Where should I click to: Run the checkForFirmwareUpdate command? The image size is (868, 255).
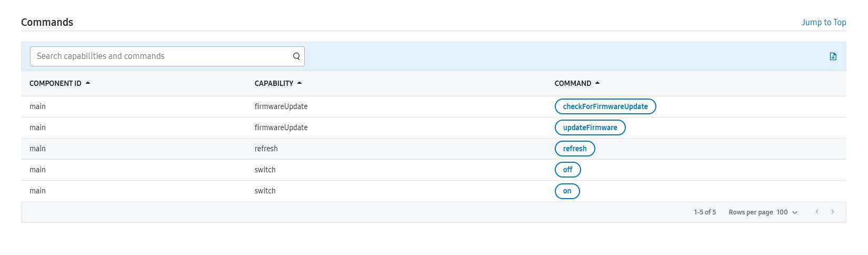pyautogui.click(x=605, y=106)
